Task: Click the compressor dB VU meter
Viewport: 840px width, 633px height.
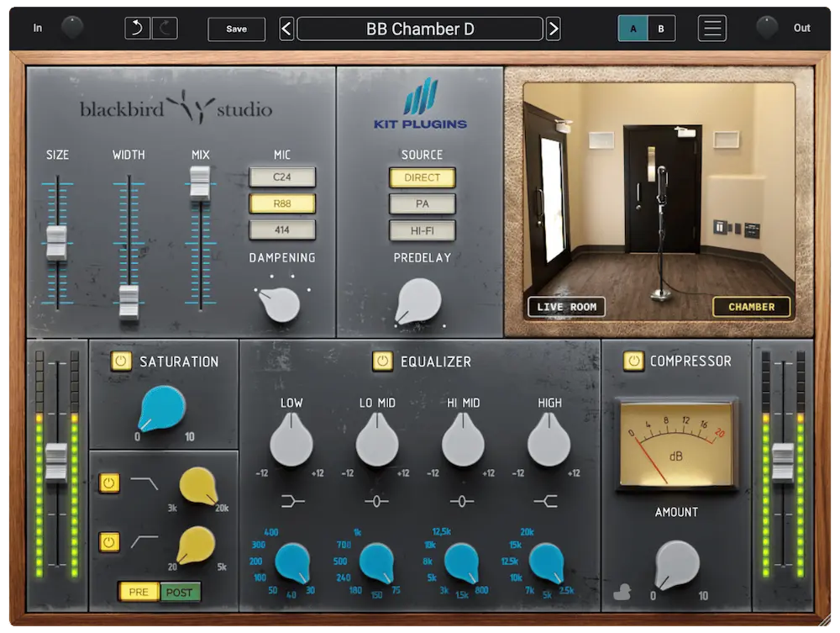Action: tap(676, 444)
